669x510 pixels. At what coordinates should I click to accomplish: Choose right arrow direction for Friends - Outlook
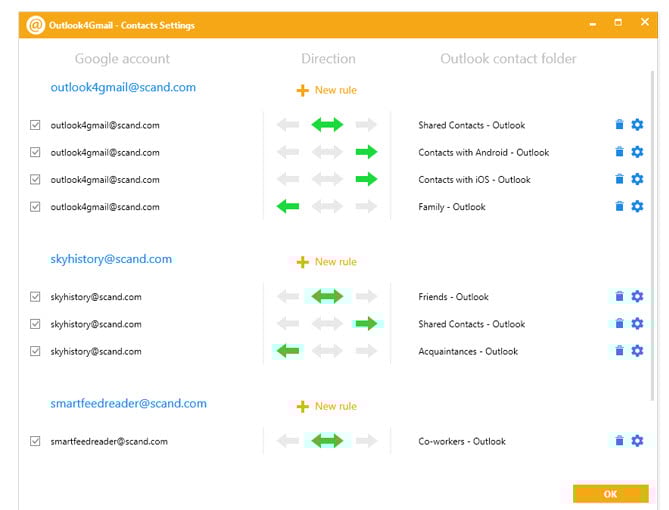pos(366,296)
